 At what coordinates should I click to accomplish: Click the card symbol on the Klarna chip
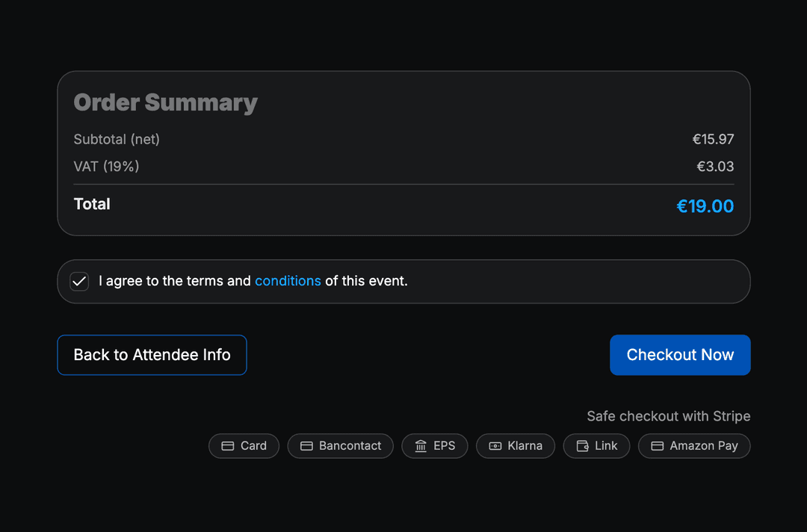[495, 446]
